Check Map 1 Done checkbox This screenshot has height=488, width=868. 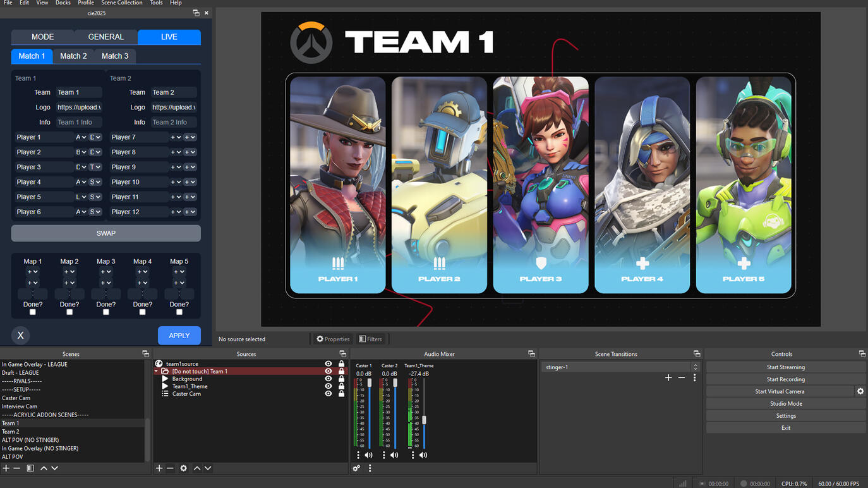click(x=33, y=312)
